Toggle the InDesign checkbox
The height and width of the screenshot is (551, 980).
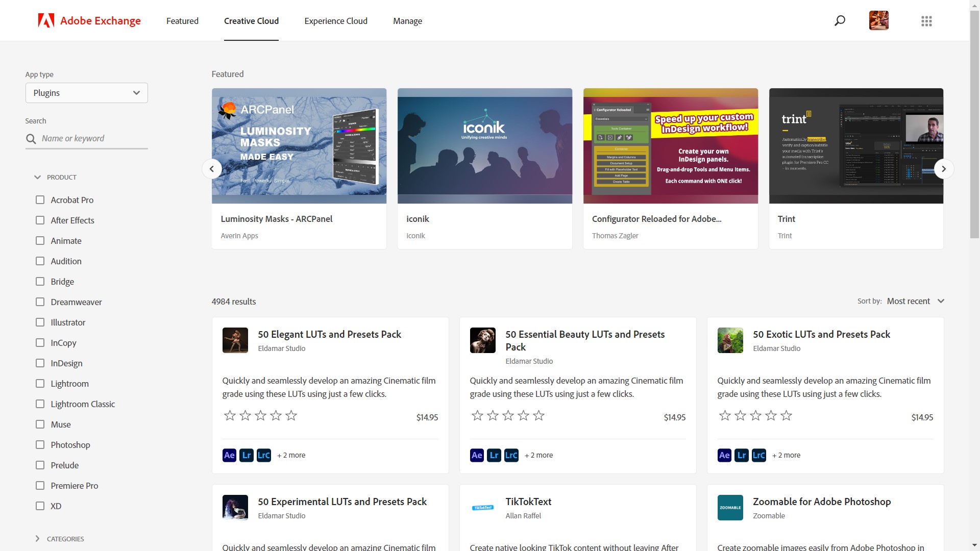point(40,363)
